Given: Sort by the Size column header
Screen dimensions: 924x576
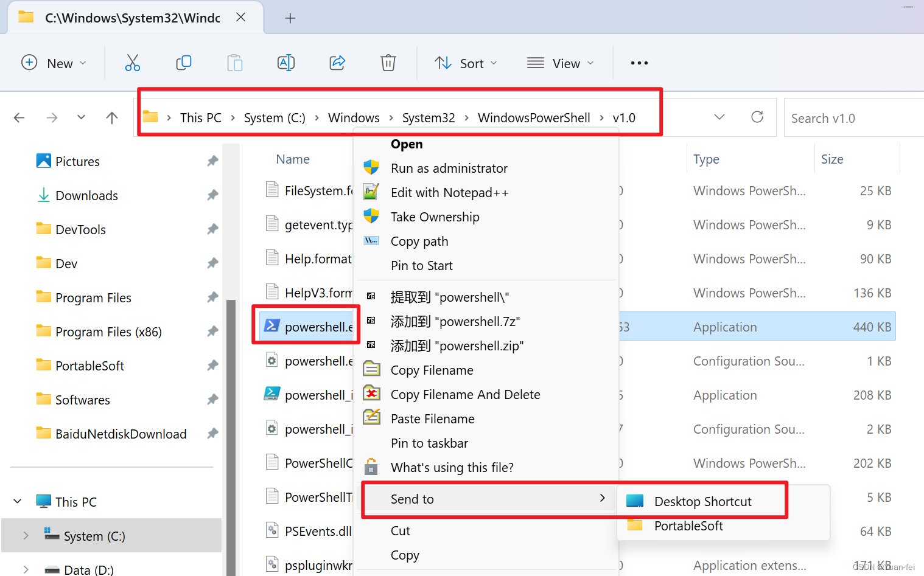Looking at the screenshot, I should 832,159.
